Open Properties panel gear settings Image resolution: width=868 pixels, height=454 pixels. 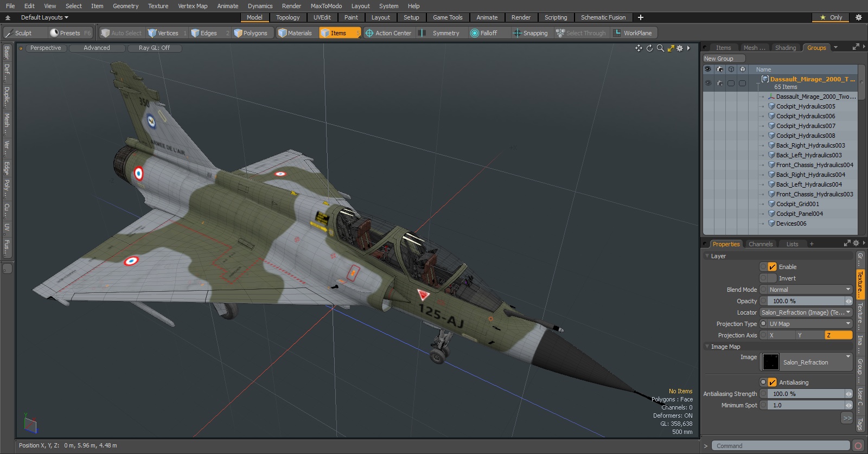pyautogui.click(x=856, y=244)
